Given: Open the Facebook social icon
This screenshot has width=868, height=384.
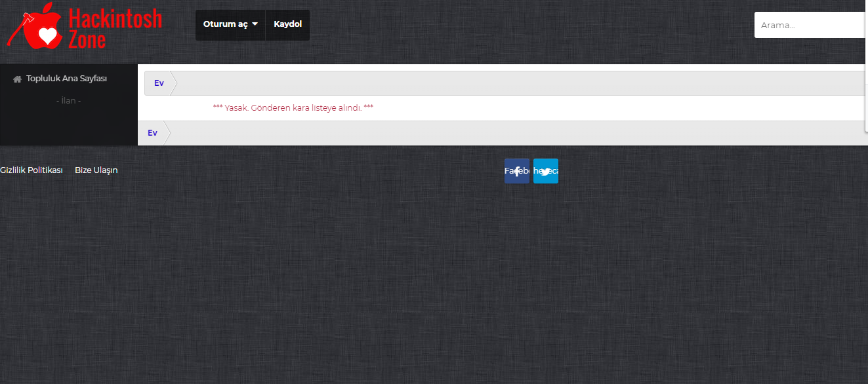Looking at the screenshot, I should coord(516,171).
